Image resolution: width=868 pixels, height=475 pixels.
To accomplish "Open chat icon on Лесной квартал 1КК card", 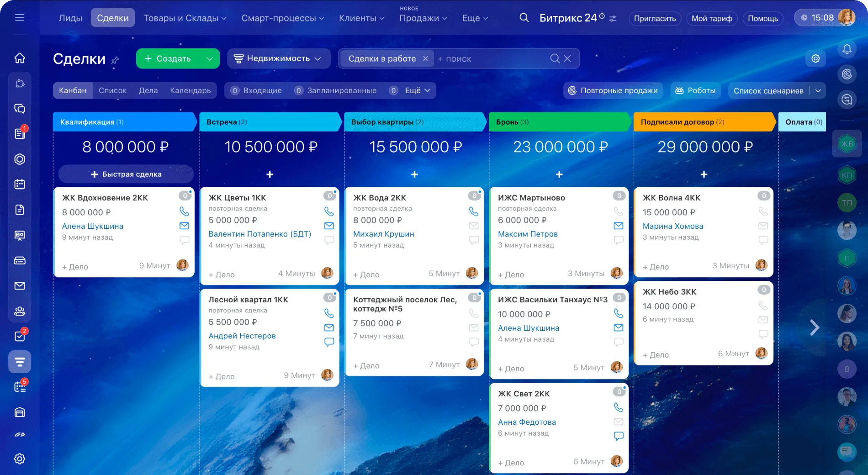I will (x=329, y=342).
